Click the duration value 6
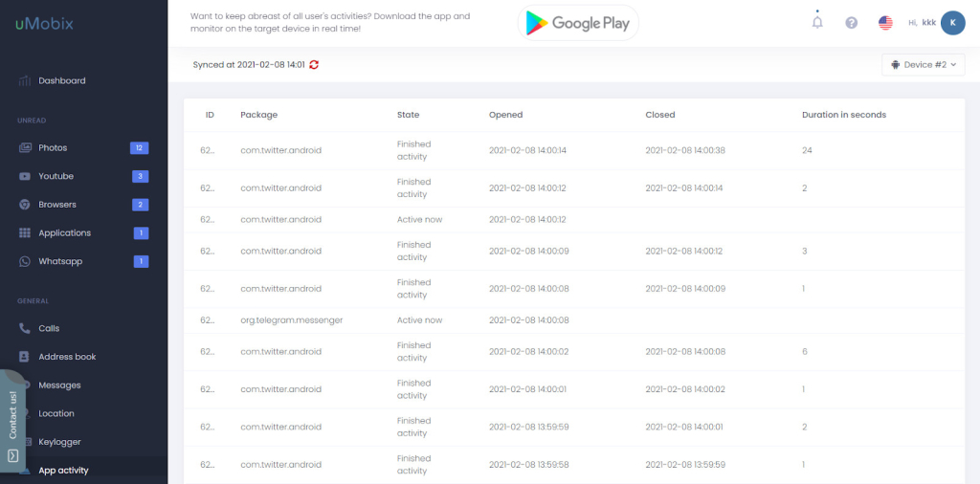Screen dimensions: 980x484 (804, 352)
